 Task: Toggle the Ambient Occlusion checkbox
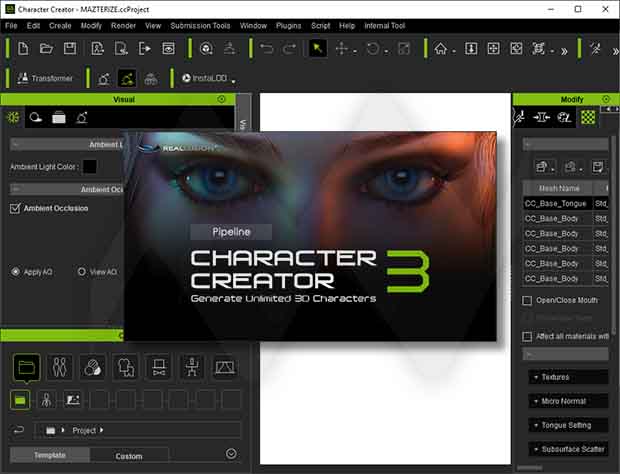(x=15, y=208)
